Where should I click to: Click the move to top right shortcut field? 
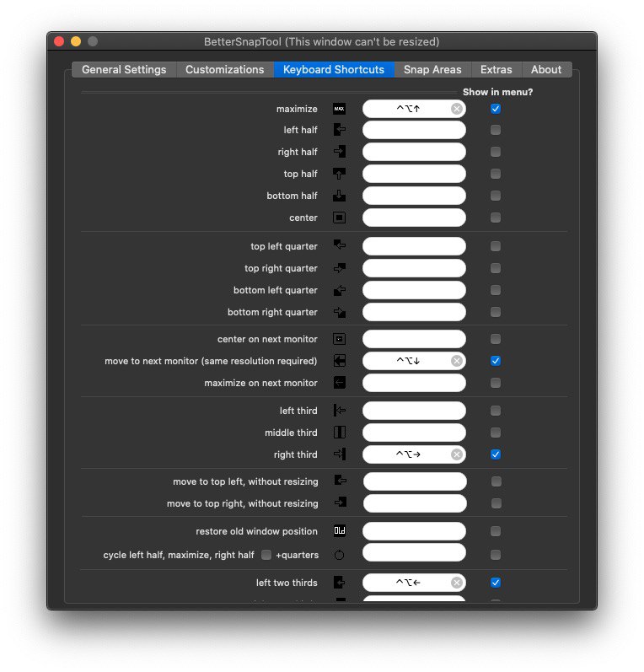[x=415, y=503]
